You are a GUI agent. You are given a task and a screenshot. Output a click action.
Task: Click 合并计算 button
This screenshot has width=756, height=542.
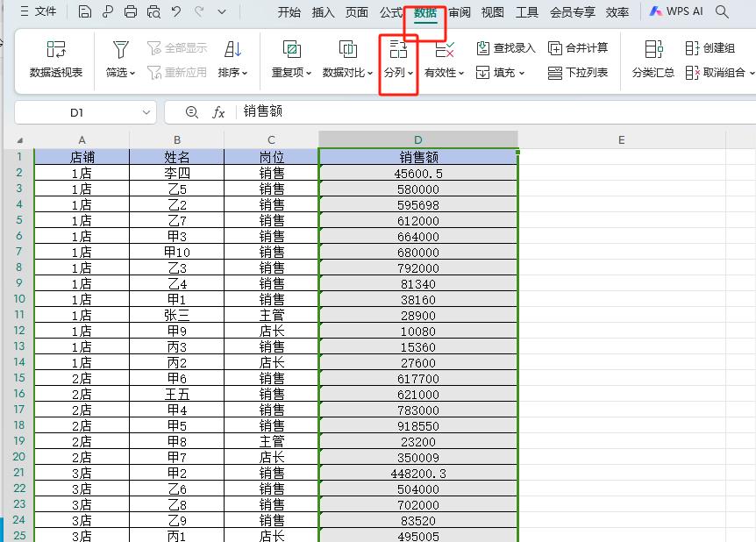coord(578,47)
